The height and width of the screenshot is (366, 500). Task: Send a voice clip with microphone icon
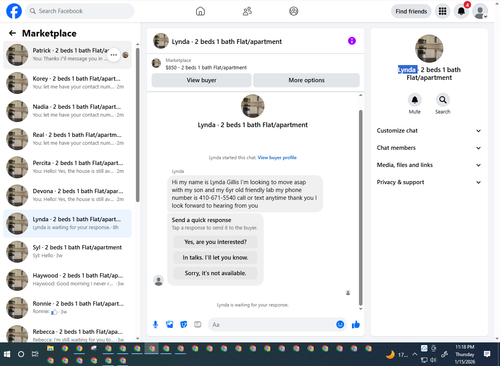coord(155,324)
